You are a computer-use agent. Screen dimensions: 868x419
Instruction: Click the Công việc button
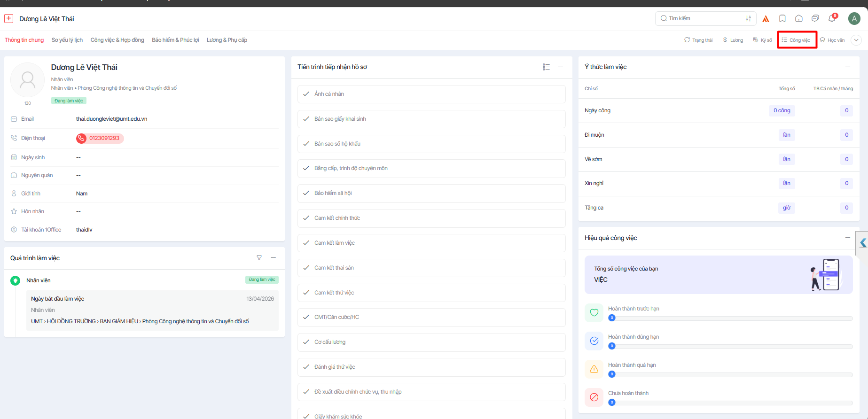797,40
